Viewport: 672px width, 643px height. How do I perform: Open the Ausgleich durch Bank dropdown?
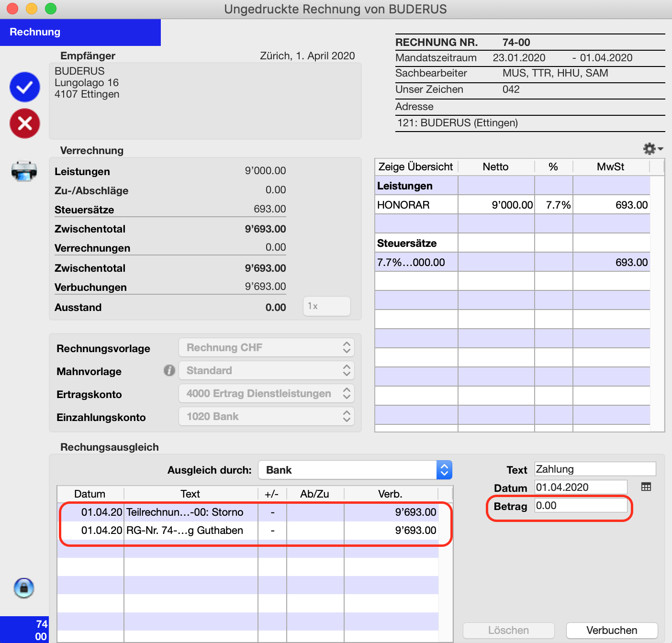[x=355, y=470]
